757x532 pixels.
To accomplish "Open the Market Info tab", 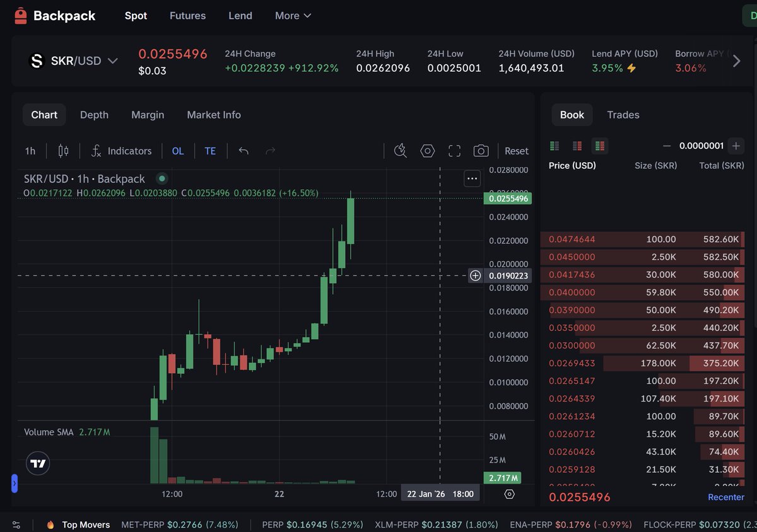I will pyautogui.click(x=214, y=115).
